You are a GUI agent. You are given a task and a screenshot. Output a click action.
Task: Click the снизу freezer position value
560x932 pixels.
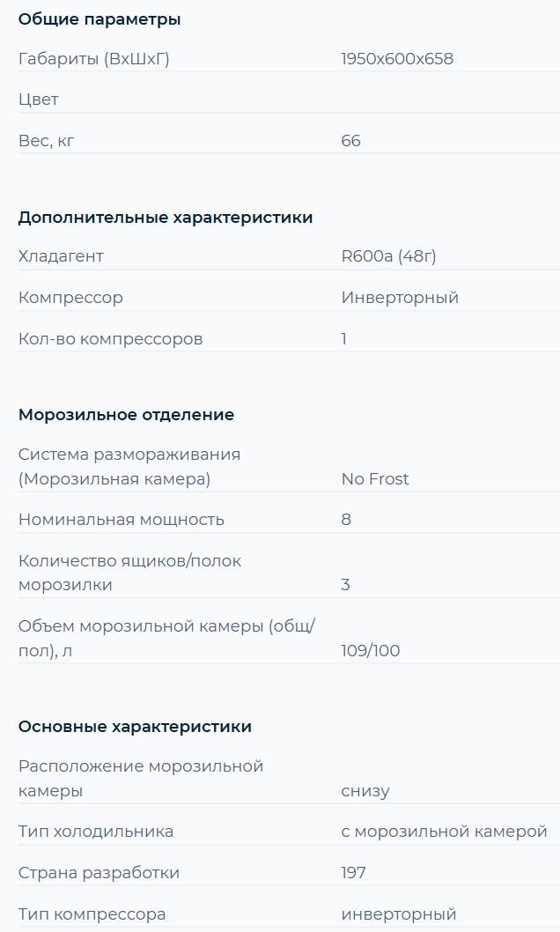pos(365,791)
